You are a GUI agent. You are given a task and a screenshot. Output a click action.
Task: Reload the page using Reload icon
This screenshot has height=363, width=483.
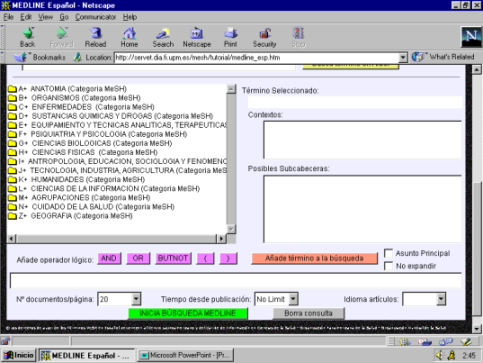[95, 33]
